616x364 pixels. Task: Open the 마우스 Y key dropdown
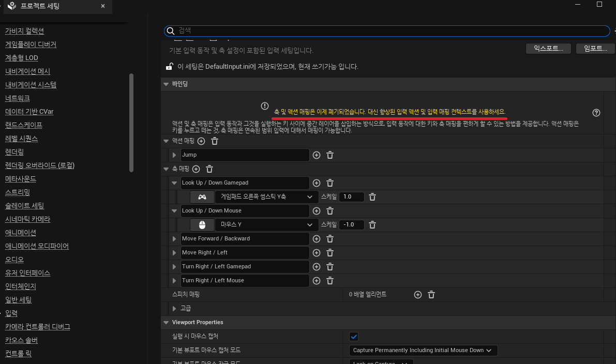[x=266, y=224]
